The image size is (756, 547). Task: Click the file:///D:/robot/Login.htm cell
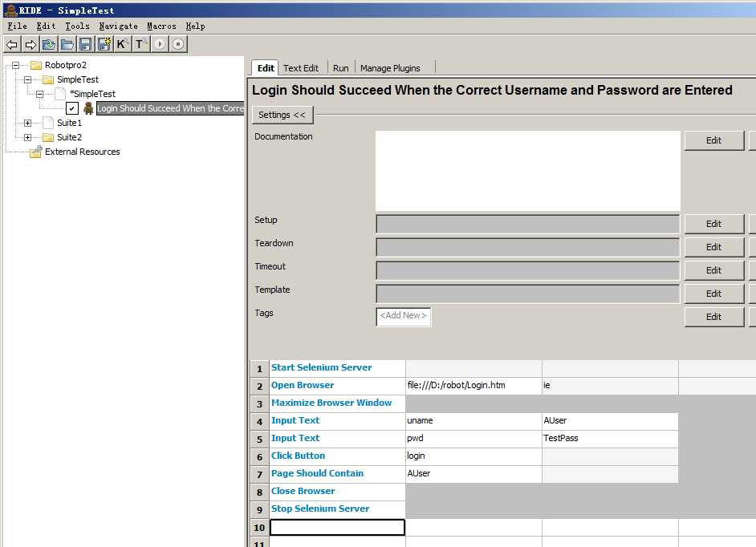pos(474,386)
